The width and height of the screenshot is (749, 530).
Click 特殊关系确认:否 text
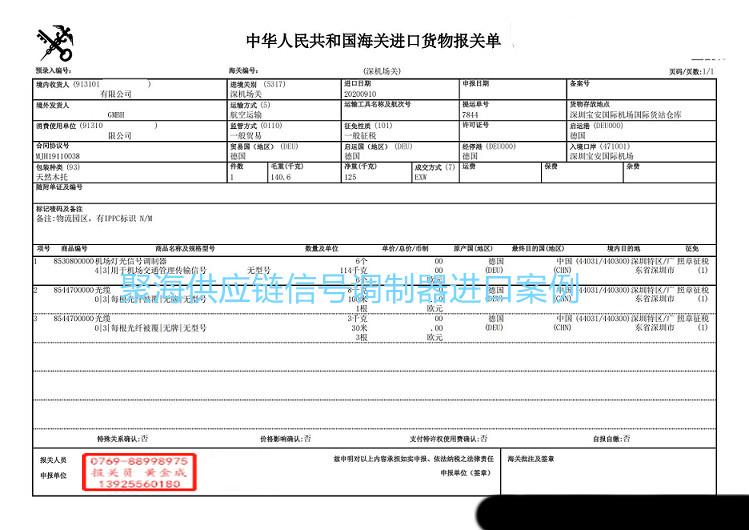[x=122, y=439]
